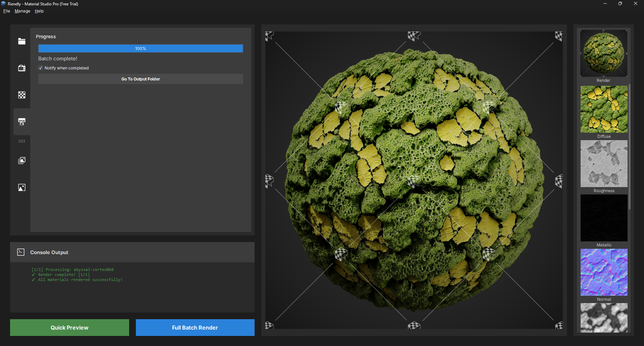The height and width of the screenshot is (346, 644).
Task: Start a Quick Preview render
Action: tap(69, 328)
